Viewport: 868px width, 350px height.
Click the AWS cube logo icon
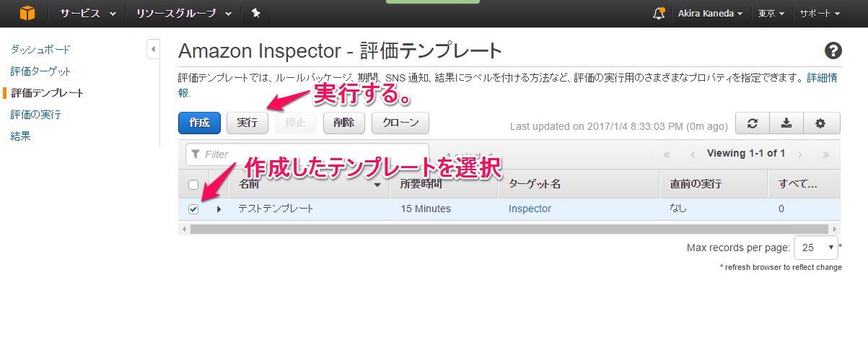coord(27,13)
